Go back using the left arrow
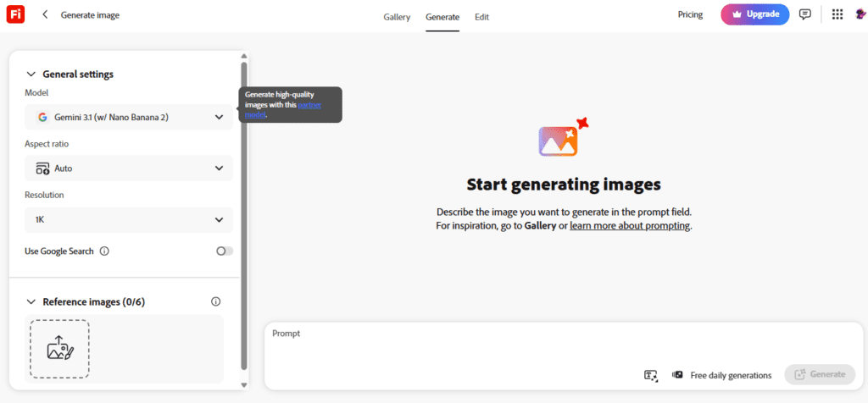This screenshot has height=403, width=868. (x=46, y=15)
